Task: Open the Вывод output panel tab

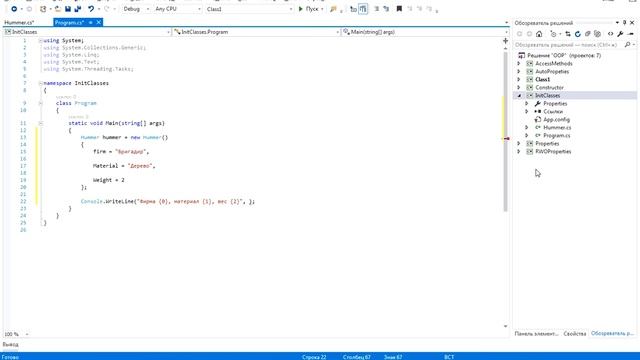Action: 10,344
